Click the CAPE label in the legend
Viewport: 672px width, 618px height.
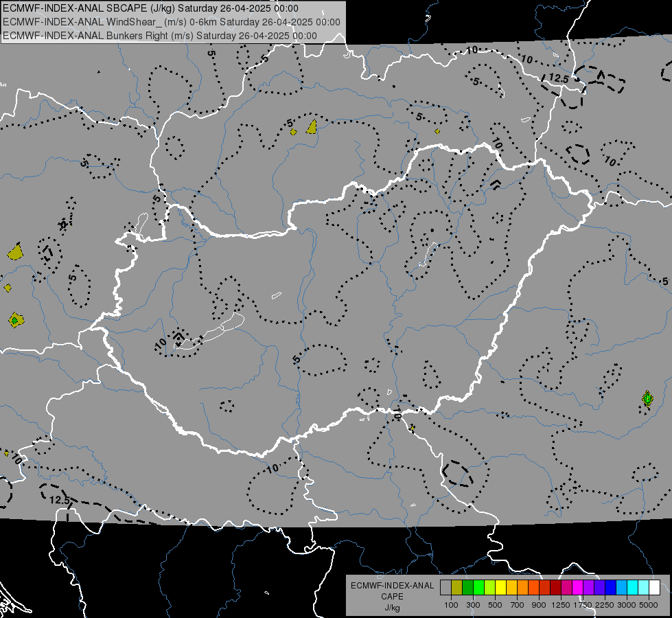[392, 597]
